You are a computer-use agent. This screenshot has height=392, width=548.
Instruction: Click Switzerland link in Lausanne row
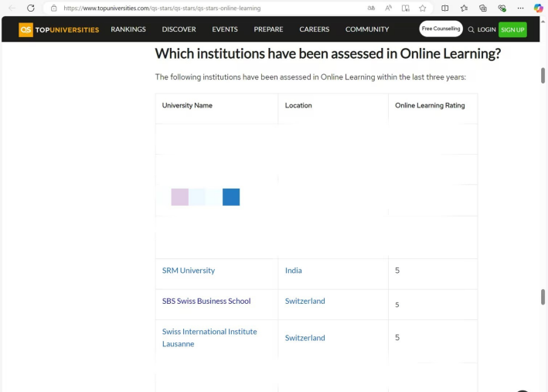[305, 338]
